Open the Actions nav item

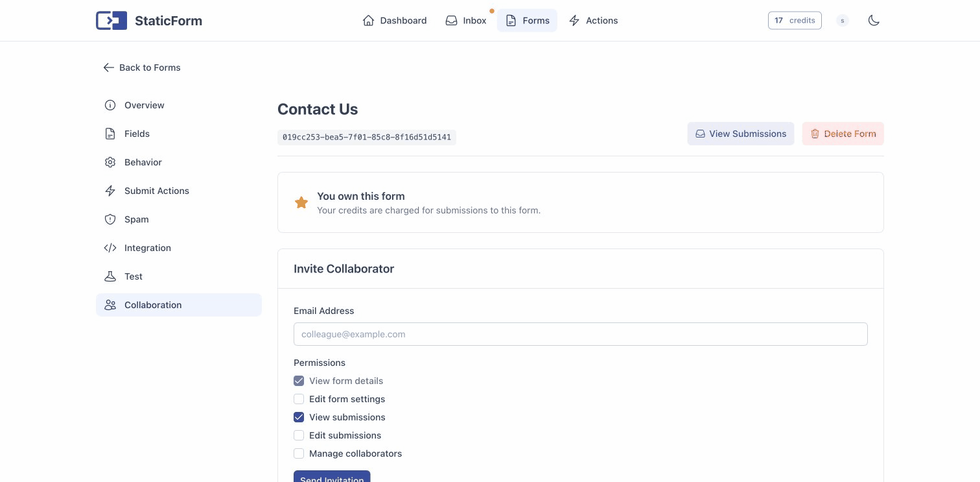pos(593,21)
